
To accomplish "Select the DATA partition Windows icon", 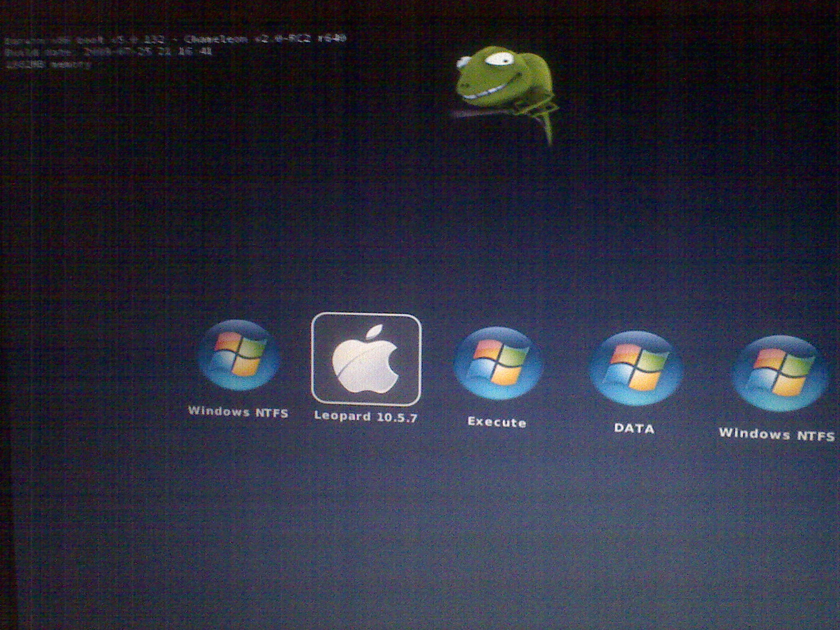I will tap(635, 368).
